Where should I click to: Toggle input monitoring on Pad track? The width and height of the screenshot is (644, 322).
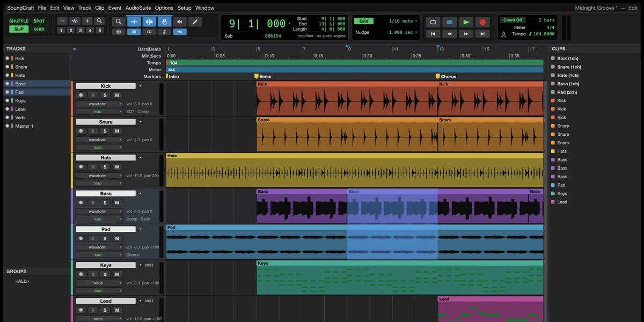point(93,238)
